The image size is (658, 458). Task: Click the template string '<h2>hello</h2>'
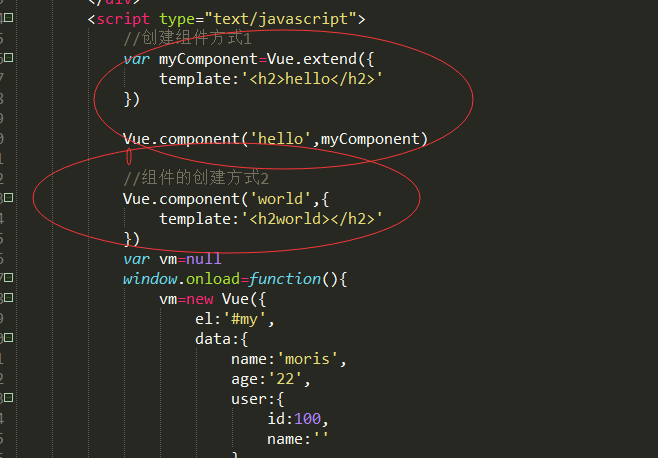(312, 79)
